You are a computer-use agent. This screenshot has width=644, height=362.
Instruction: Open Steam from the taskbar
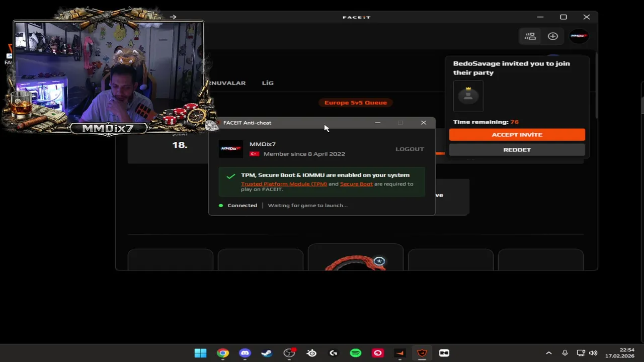pyautogui.click(x=267, y=353)
